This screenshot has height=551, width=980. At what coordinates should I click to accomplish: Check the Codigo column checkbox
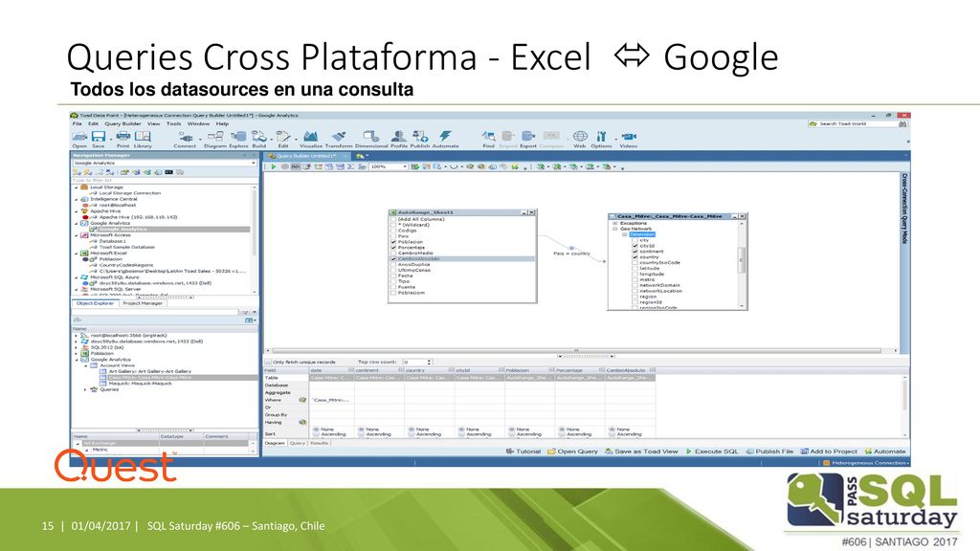click(x=393, y=231)
